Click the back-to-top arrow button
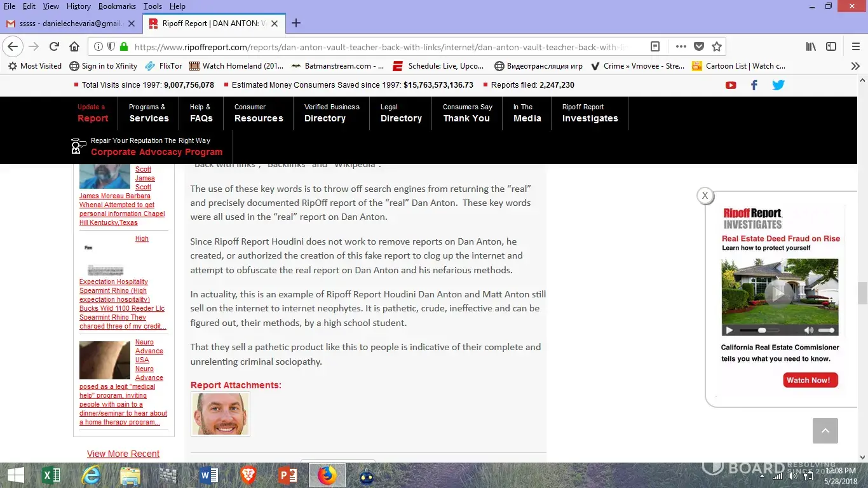The width and height of the screenshot is (868, 488). click(x=825, y=431)
